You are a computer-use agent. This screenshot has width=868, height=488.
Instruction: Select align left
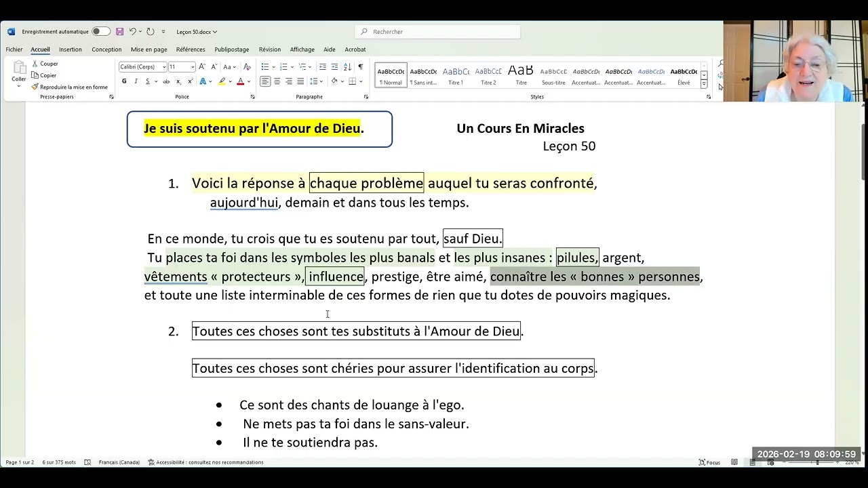coord(265,81)
